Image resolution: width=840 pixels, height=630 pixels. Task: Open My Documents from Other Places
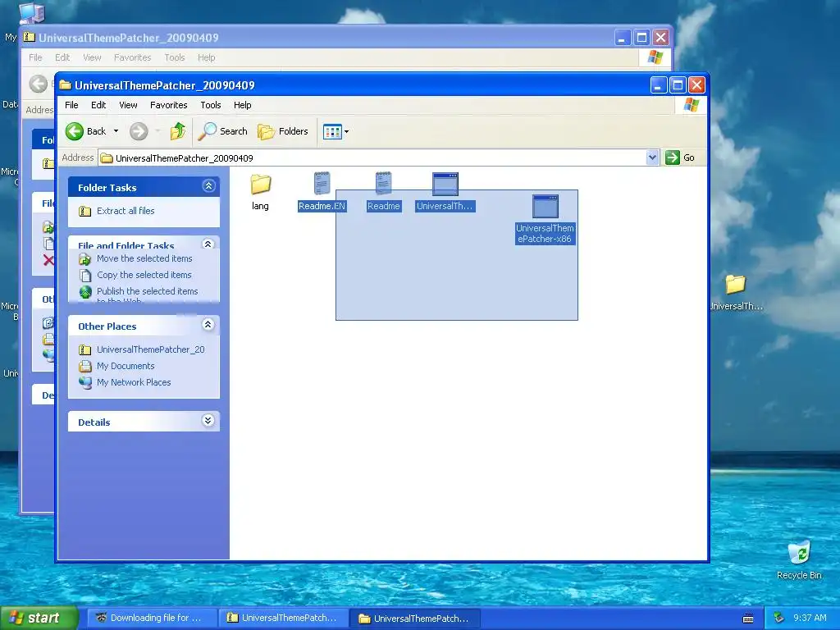[x=126, y=366]
